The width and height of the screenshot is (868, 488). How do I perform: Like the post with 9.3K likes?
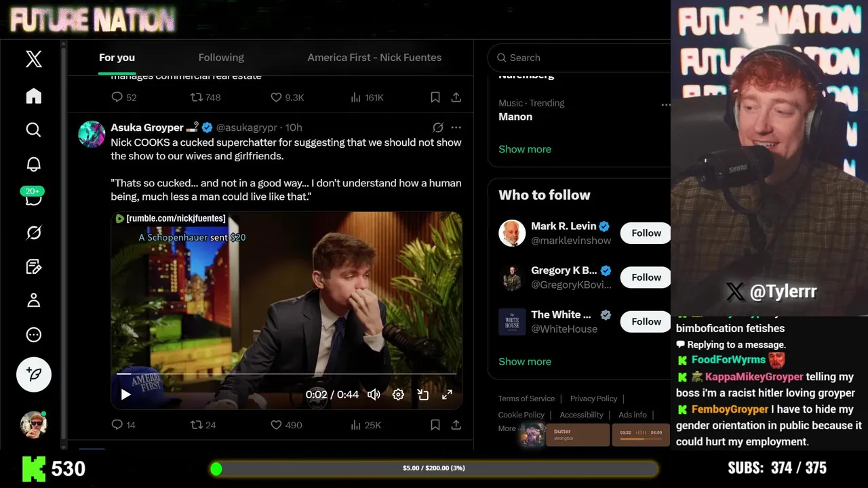(x=287, y=98)
